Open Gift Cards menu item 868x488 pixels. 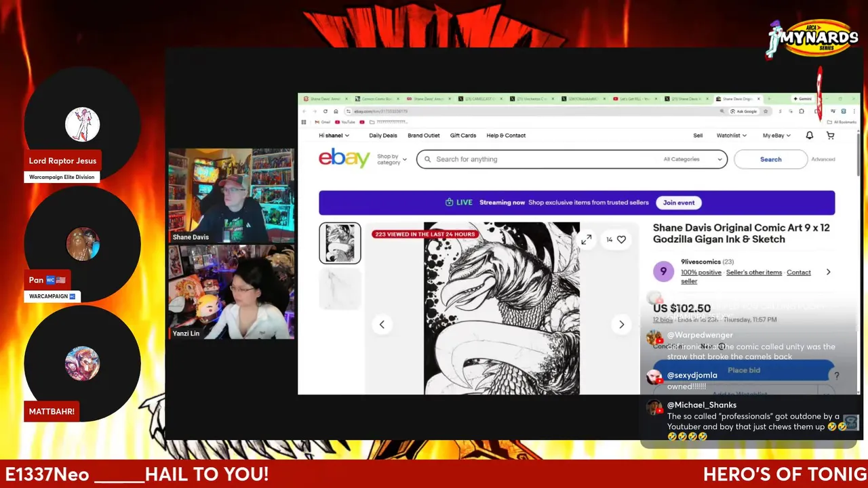(x=463, y=136)
